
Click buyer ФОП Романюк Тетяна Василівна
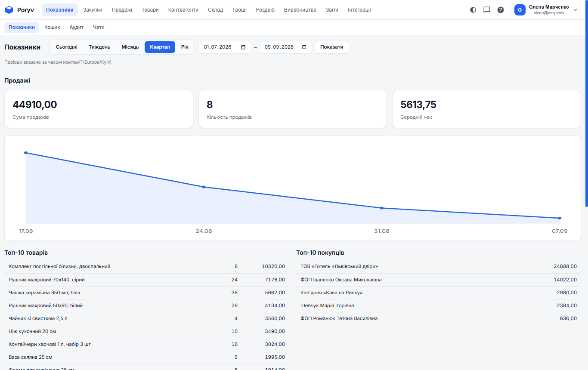(x=439, y=318)
